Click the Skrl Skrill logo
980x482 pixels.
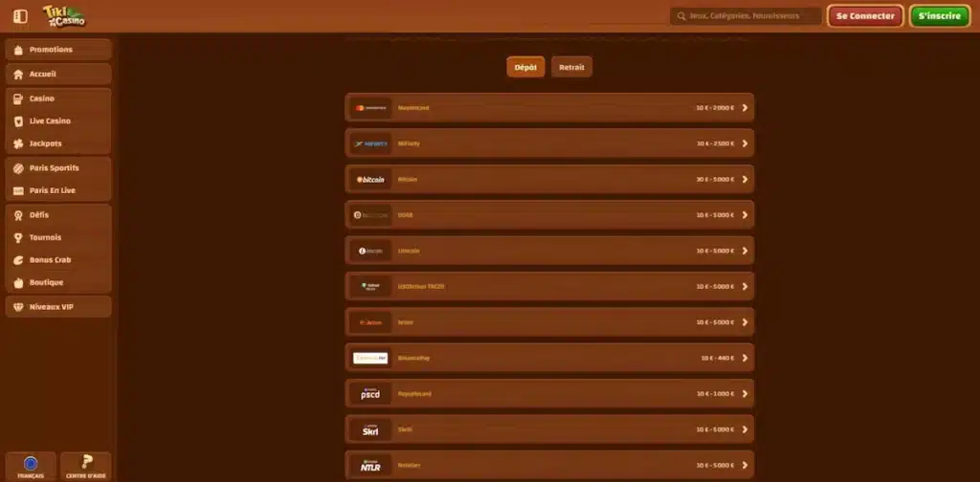(370, 429)
